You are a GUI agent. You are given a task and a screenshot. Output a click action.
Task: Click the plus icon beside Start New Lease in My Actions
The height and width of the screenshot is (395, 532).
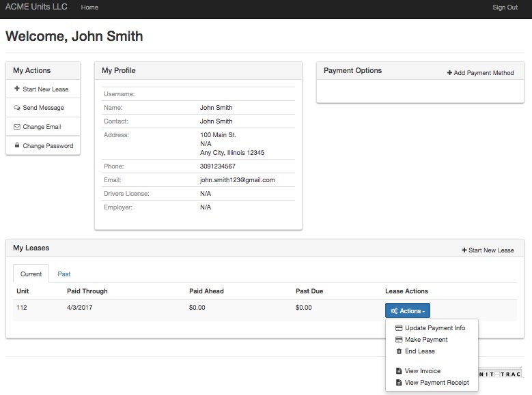(16, 89)
